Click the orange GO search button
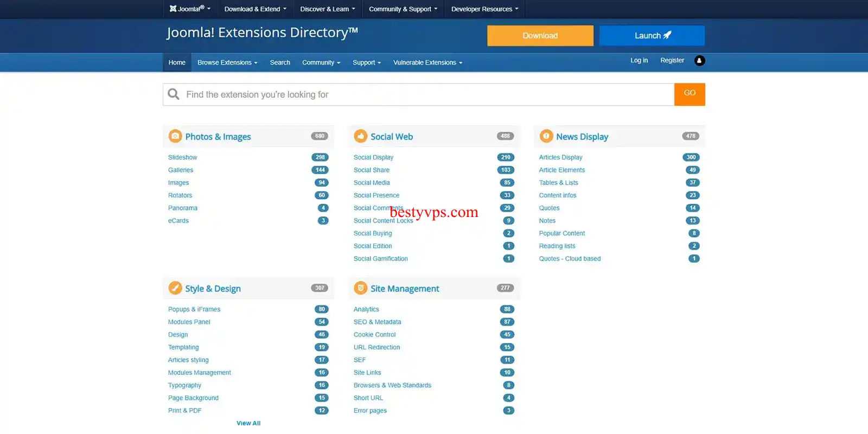This screenshot has width=868, height=434. tap(690, 94)
